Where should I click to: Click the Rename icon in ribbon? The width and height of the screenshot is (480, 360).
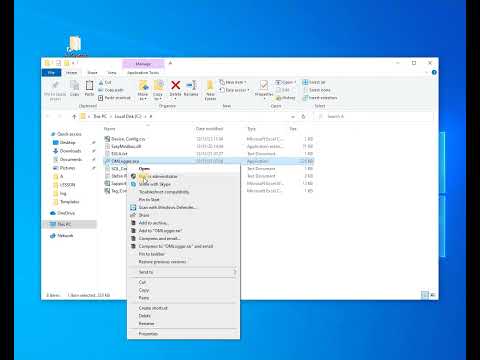pyautogui.click(x=191, y=85)
